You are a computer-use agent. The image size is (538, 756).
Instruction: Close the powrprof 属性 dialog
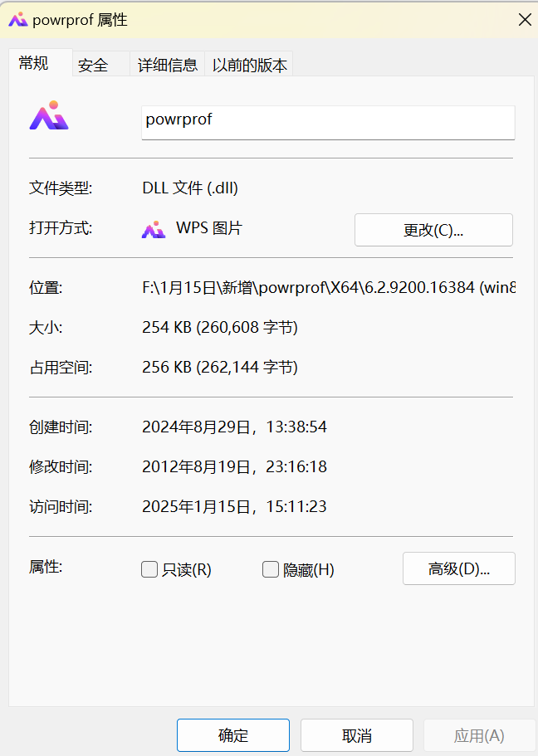coord(525,20)
